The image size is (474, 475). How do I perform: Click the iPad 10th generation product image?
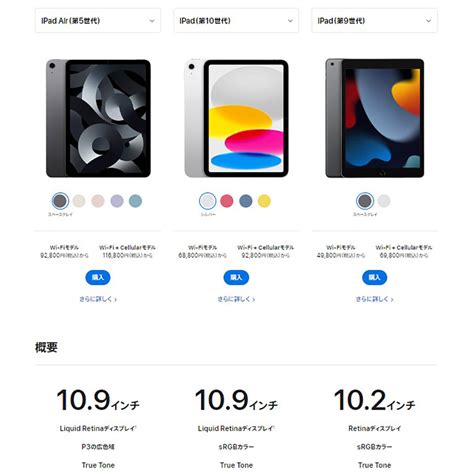[236, 118]
